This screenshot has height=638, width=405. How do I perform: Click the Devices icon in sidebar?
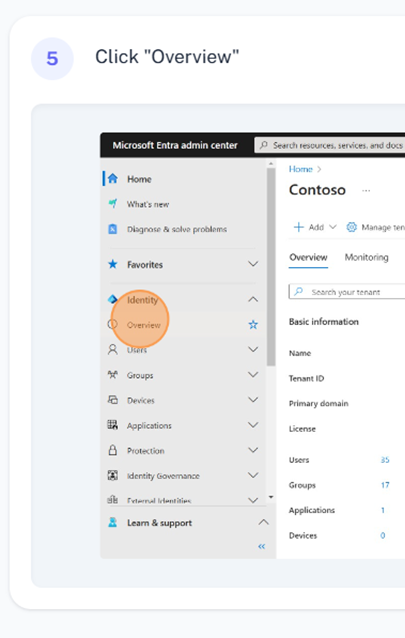point(113,400)
